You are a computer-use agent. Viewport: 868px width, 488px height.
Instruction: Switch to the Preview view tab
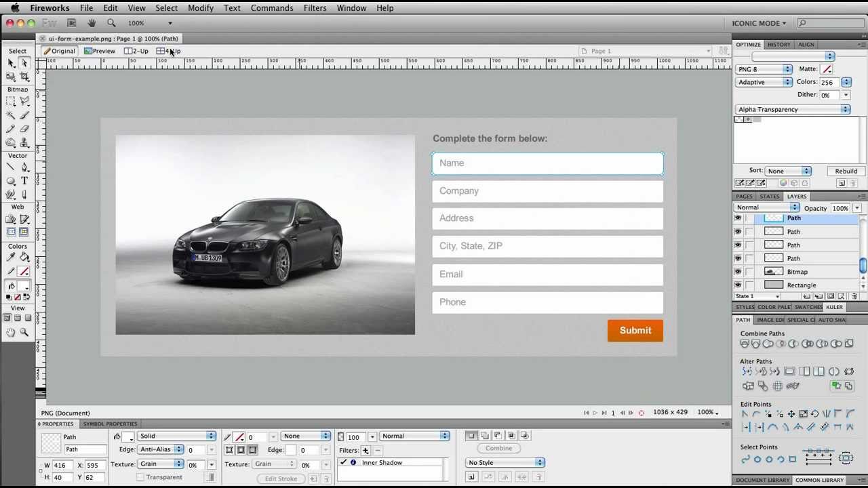(x=100, y=51)
